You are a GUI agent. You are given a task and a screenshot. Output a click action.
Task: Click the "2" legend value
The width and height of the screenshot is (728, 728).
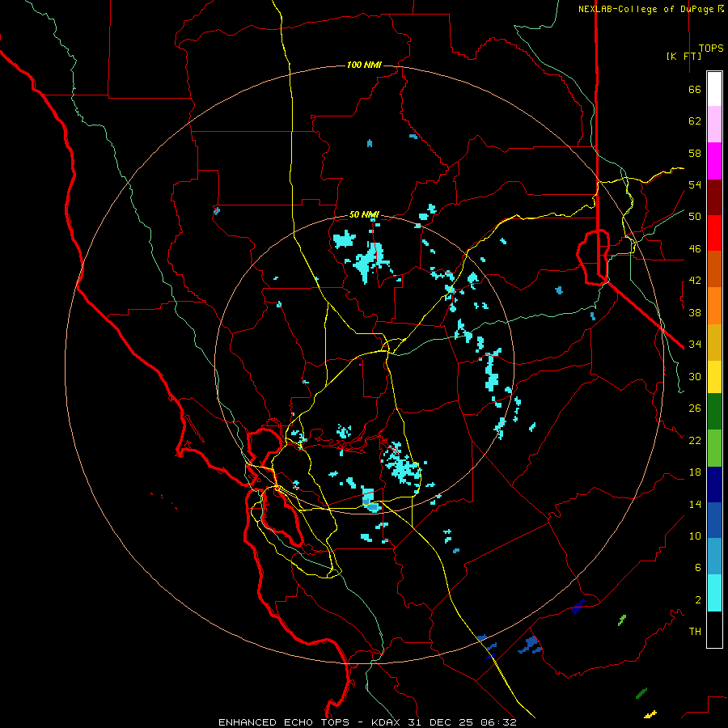click(x=698, y=600)
